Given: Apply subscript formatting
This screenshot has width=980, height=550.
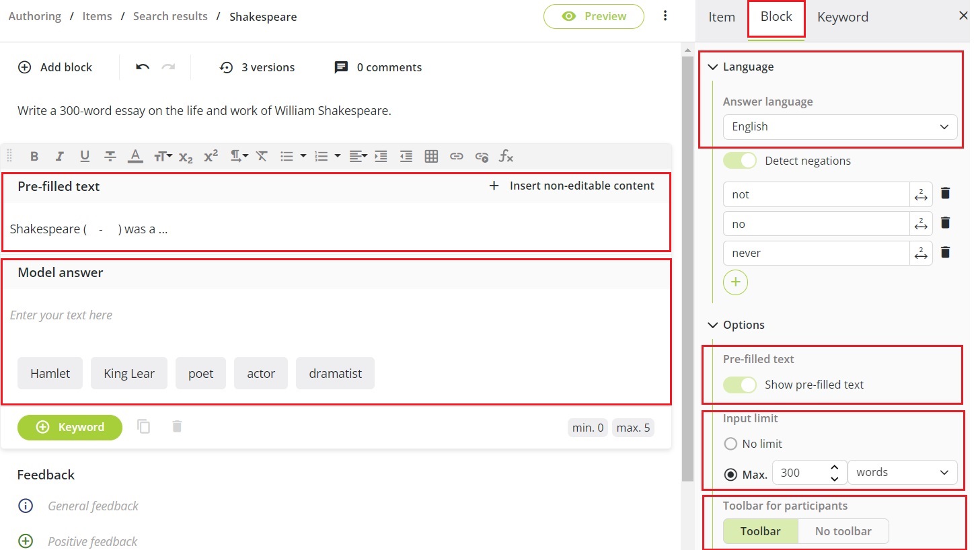Looking at the screenshot, I should [x=186, y=157].
